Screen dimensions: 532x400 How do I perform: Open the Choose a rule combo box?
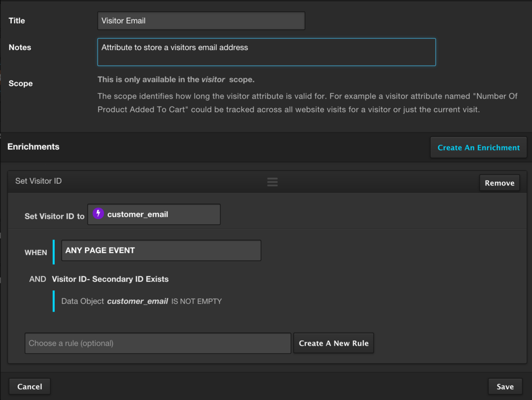tap(157, 343)
